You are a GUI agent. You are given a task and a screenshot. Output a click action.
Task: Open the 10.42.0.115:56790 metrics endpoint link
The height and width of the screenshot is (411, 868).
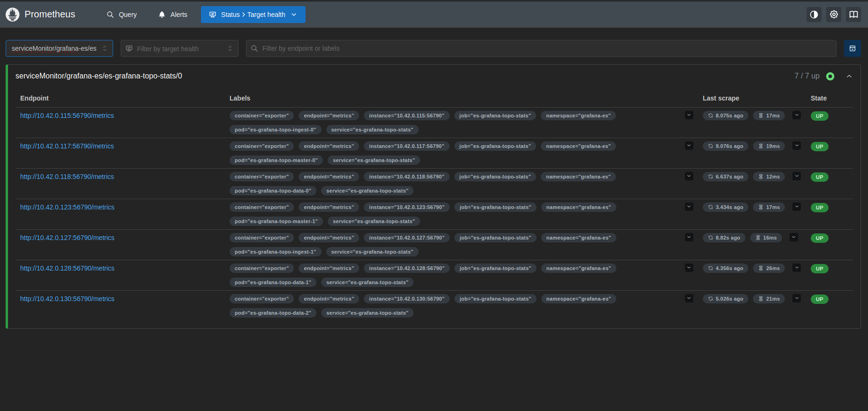pos(67,116)
